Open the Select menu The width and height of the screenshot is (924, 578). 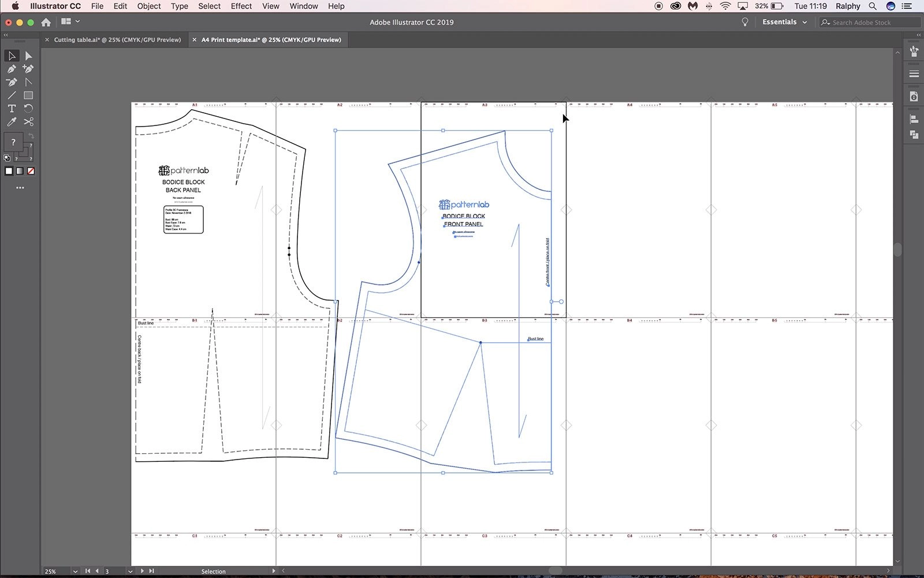[x=209, y=6]
